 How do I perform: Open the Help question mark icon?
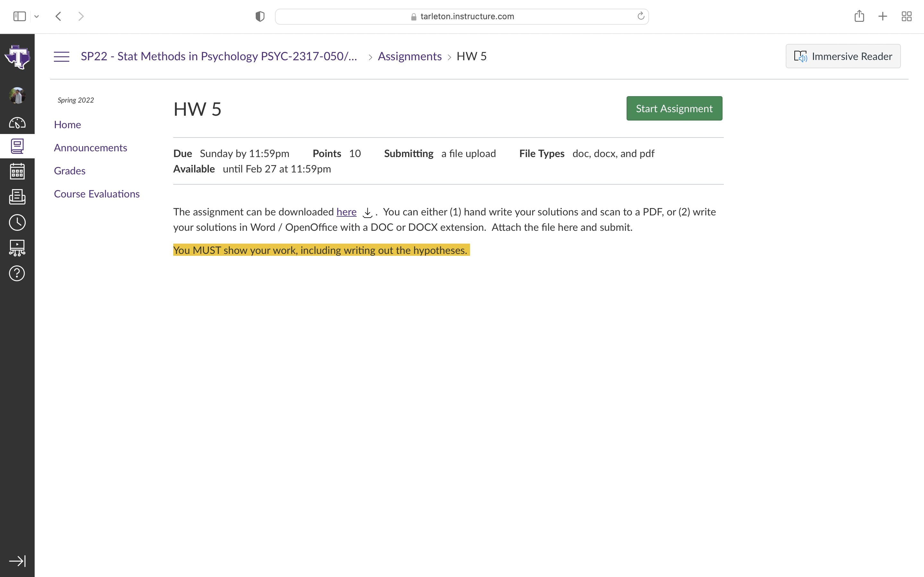click(x=17, y=273)
